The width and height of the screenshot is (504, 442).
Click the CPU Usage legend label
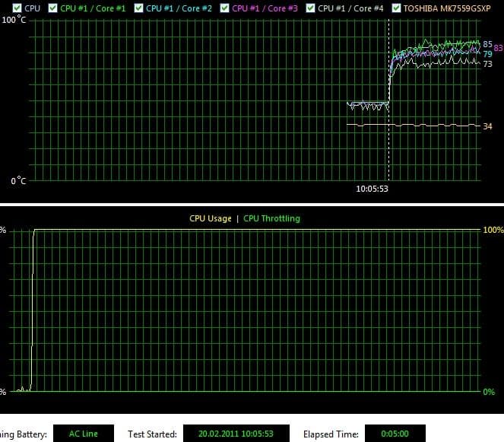tap(211, 219)
